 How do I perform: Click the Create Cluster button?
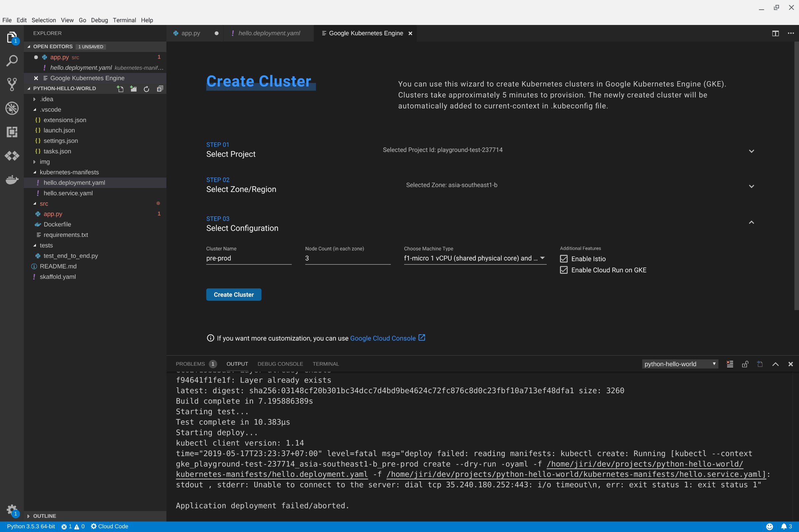pos(233,294)
